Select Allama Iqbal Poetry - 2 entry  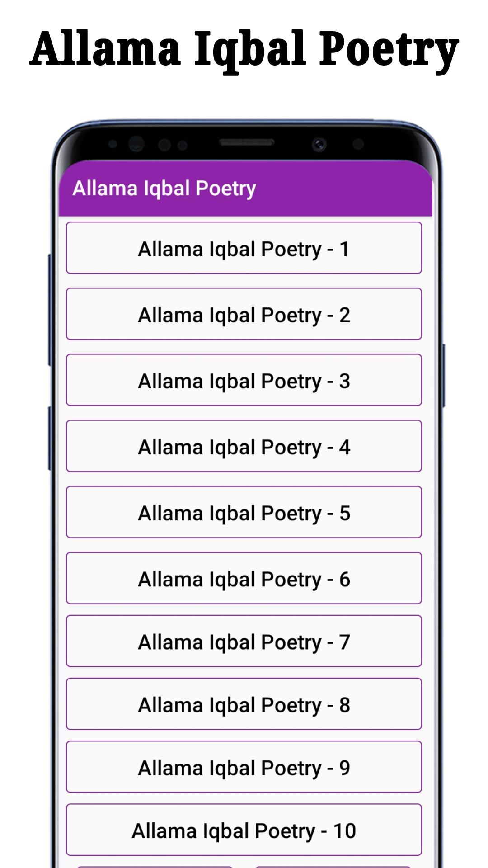(244, 314)
